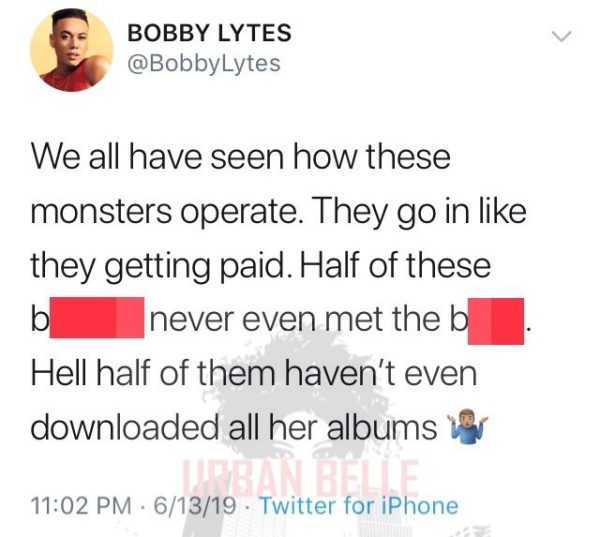Click the phrase "Half of these"
Viewport: 600px width, 537px height.
pyautogui.click(x=395, y=265)
